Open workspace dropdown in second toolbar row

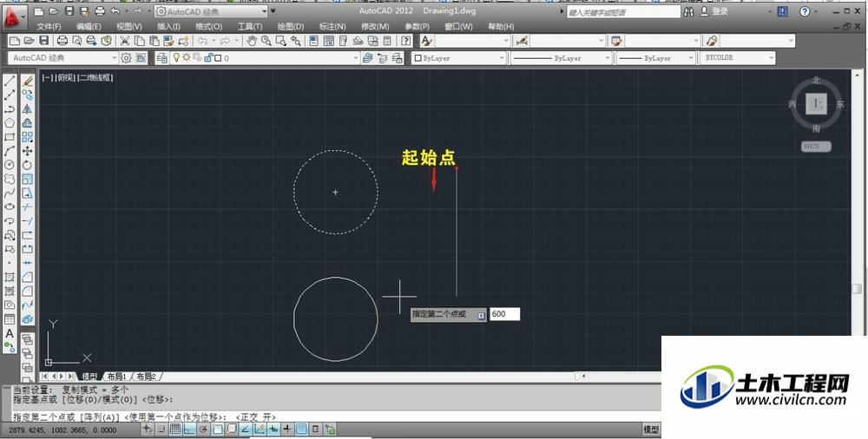[x=63, y=57]
